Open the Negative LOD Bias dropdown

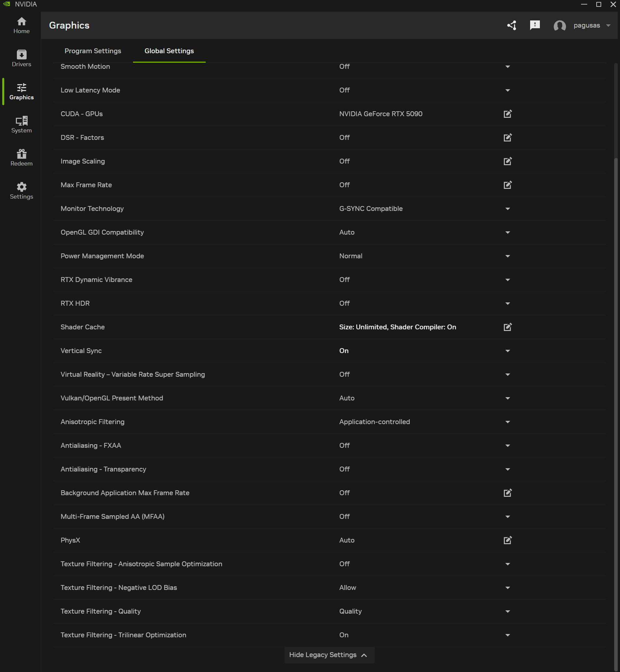(508, 588)
